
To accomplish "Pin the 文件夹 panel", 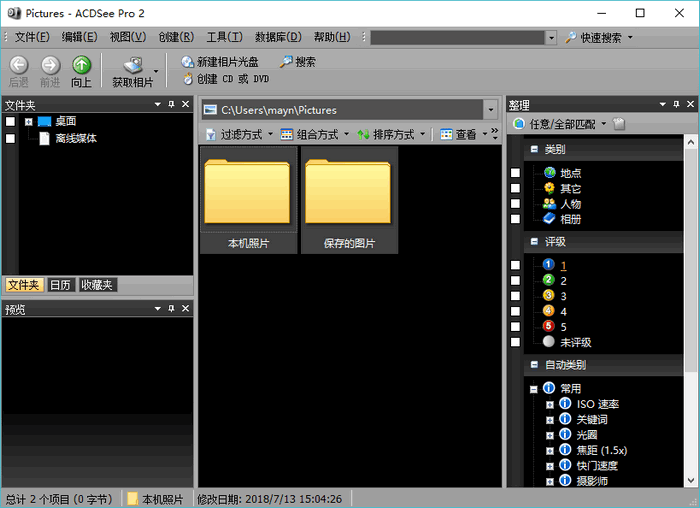I will coord(171,104).
